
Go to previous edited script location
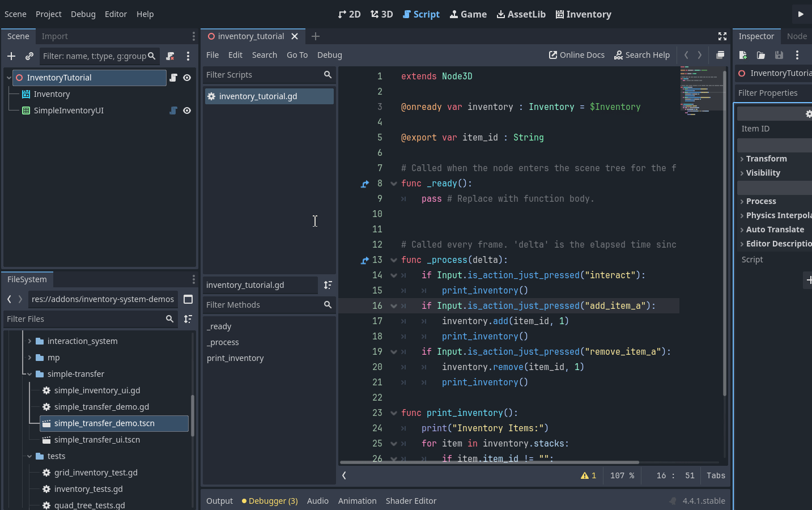686,55
